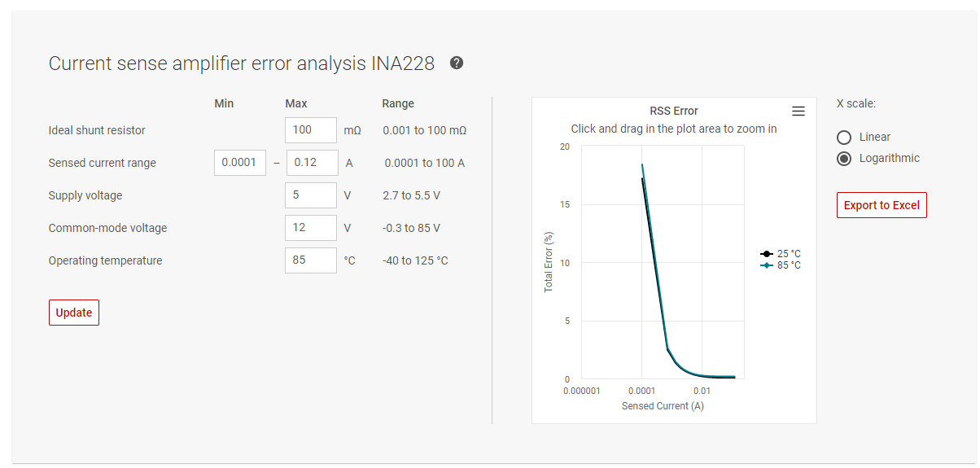
Task: Select the Logarithmic X scale option
Action: click(x=844, y=159)
